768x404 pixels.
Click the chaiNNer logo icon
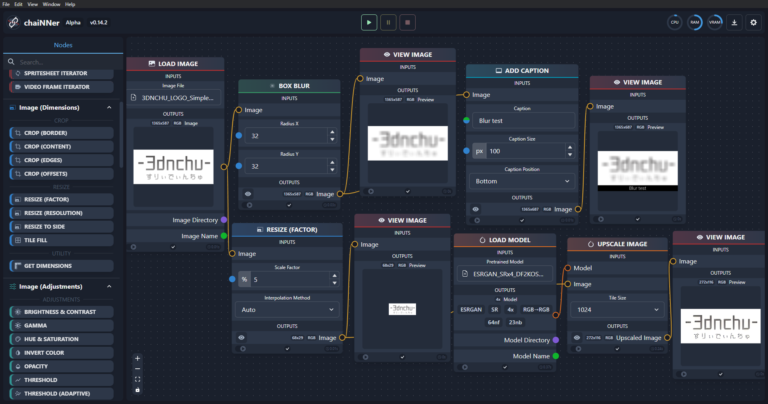[x=13, y=23]
